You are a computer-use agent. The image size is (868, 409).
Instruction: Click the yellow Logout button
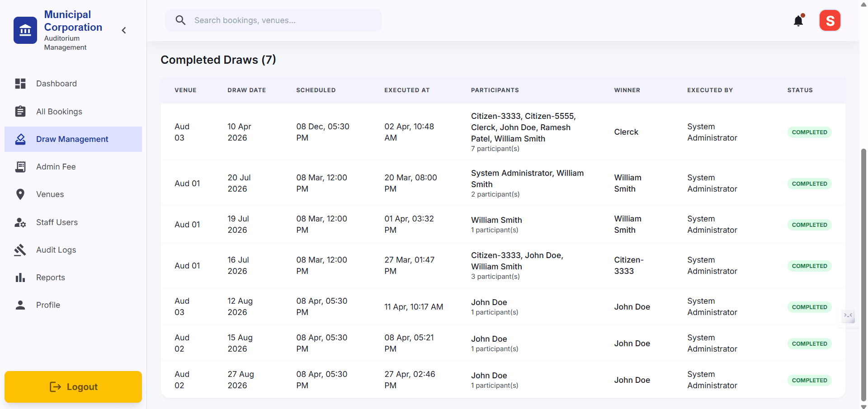73,387
